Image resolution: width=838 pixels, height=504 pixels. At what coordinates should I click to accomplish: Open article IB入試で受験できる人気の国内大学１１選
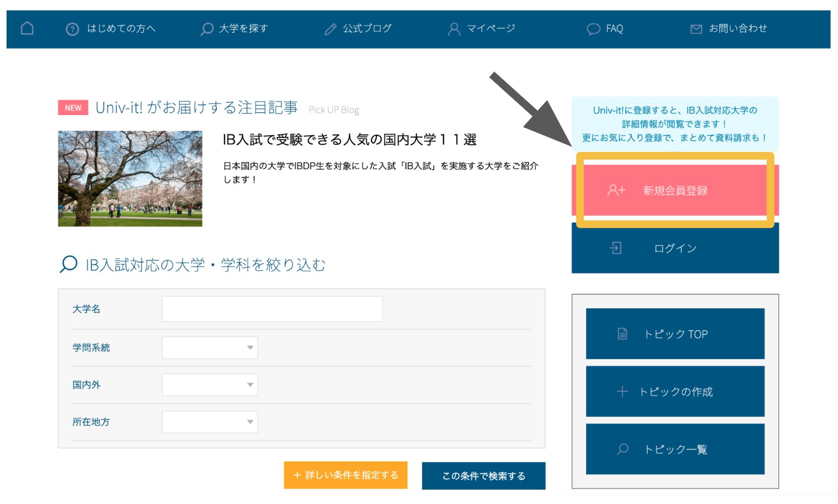point(350,140)
